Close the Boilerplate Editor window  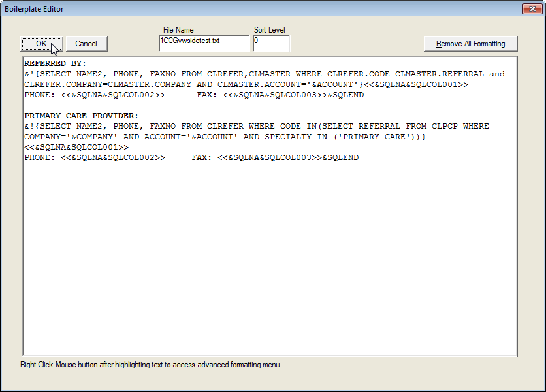pyautogui.click(x=530, y=9)
